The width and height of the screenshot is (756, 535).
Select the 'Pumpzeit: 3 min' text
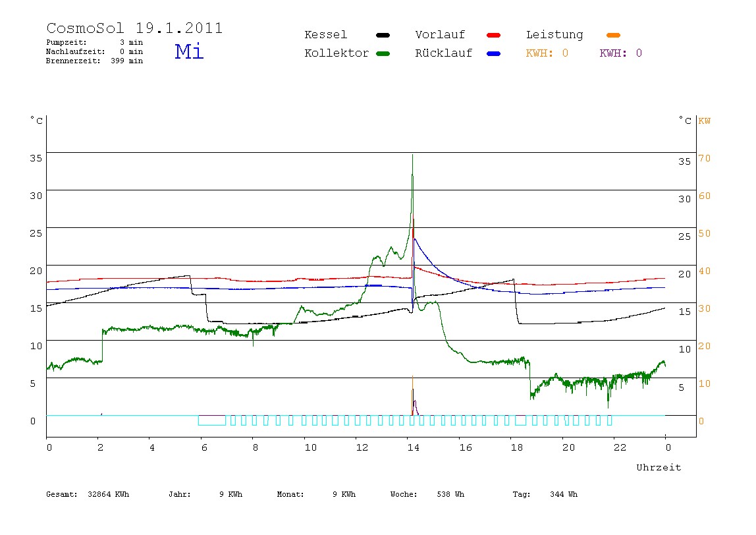95,42
